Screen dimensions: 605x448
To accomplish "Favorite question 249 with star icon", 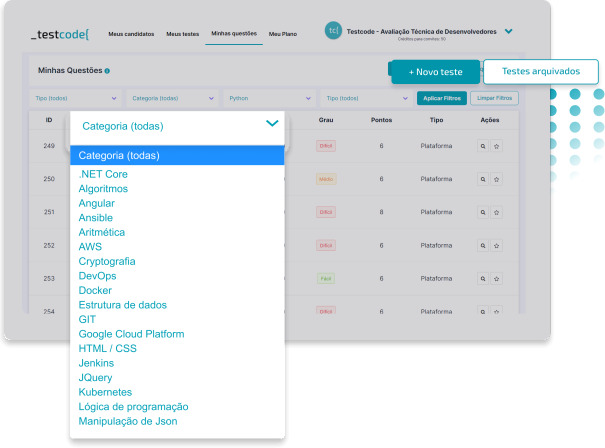I will (x=496, y=146).
